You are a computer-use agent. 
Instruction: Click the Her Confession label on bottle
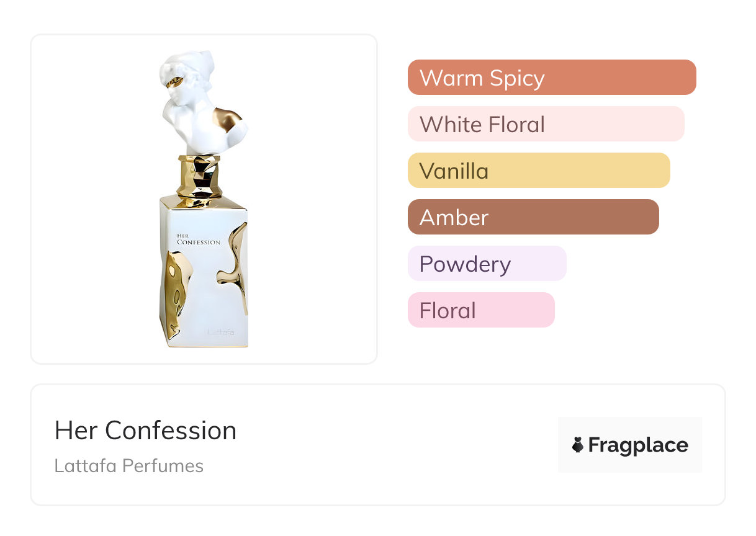pos(198,239)
